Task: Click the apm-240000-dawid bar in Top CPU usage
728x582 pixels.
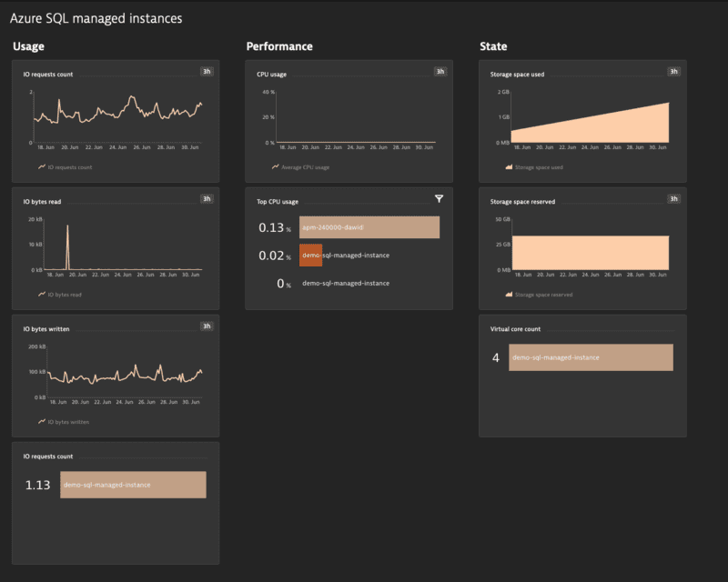Action: [368, 226]
